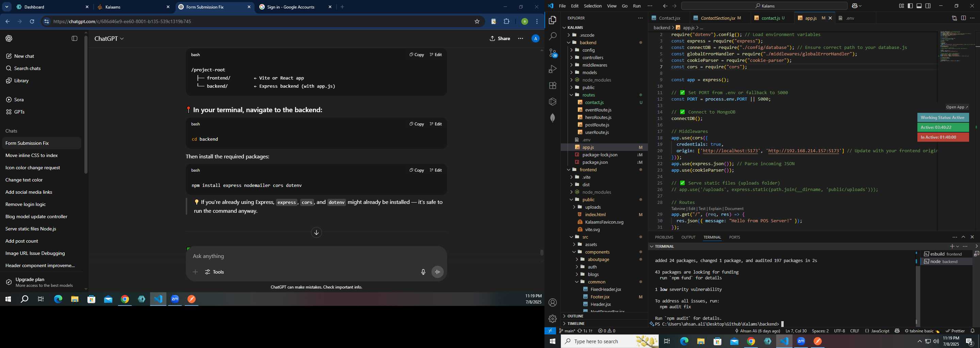Open the ChatGPT model selector dropdown
980x348 pixels.
point(109,39)
